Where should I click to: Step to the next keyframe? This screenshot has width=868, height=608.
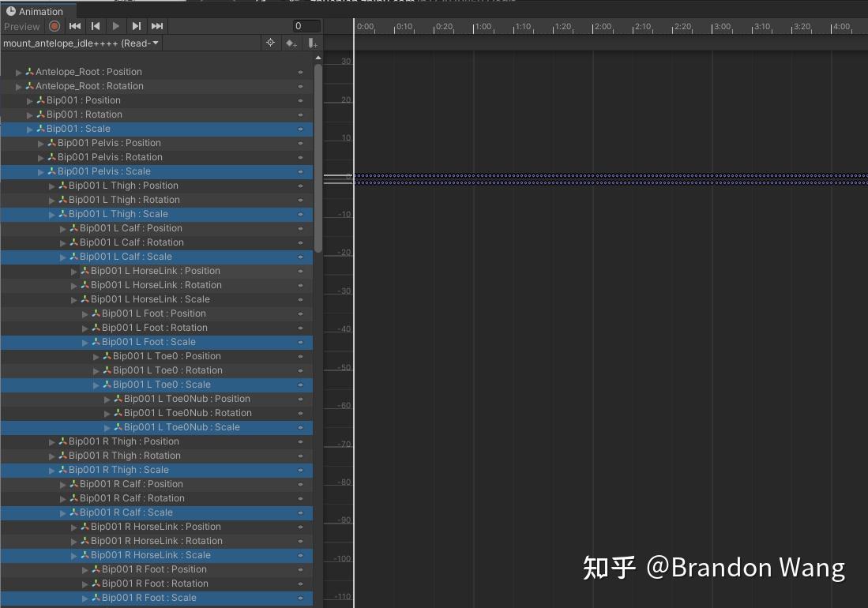pos(135,26)
